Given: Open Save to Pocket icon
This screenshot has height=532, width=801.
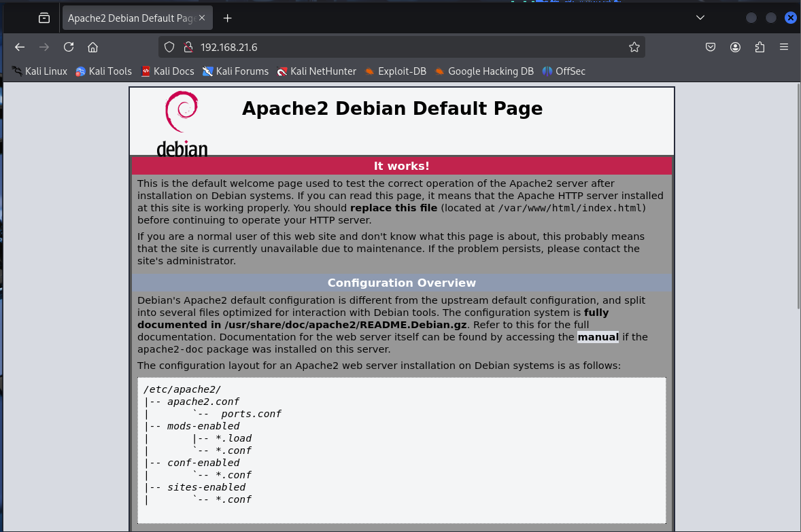Looking at the screenshot, I should pos(710,47).
